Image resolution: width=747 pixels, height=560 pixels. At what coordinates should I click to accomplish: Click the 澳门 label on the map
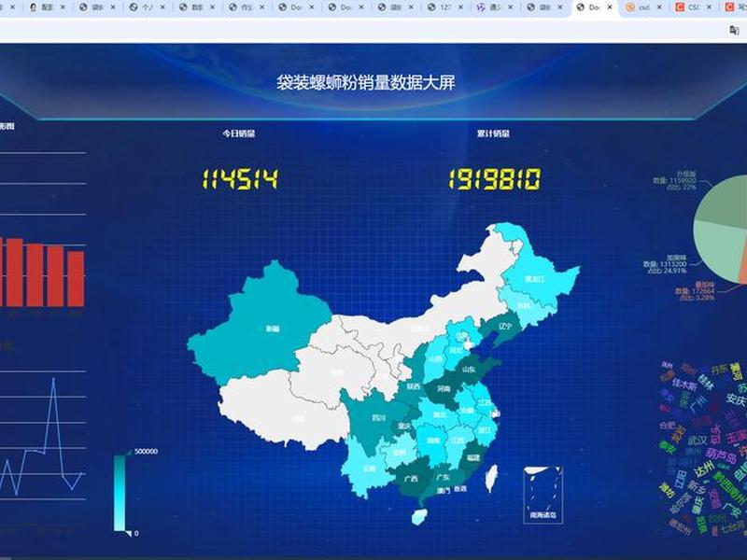click(444, 491)
